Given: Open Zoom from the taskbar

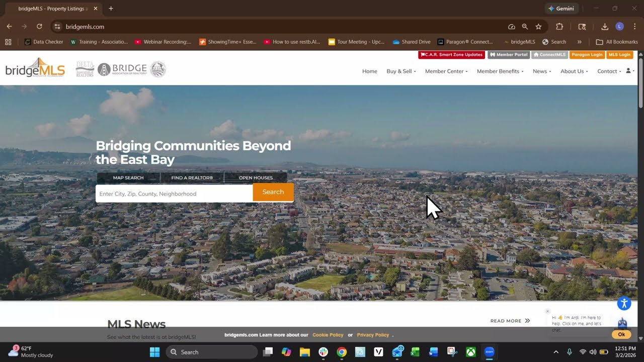Looking at the screenshot, I should click(x=489, y=352).
